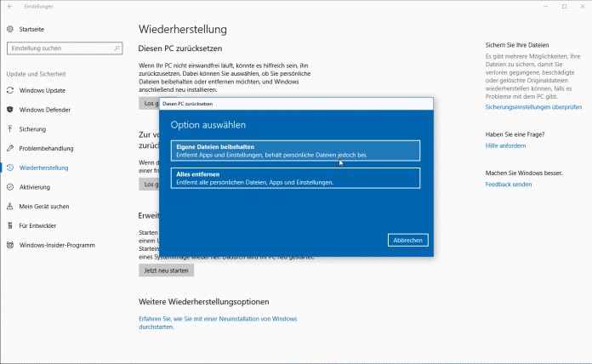
Task: Click the 'Mein Gerät suchen' icon
Action: (10, 207)
